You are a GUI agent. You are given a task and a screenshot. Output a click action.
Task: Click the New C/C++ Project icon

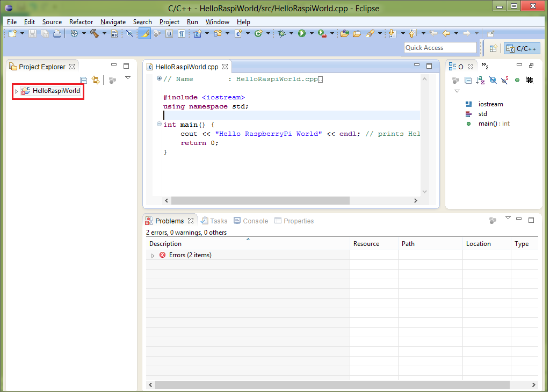coord(198,34)
